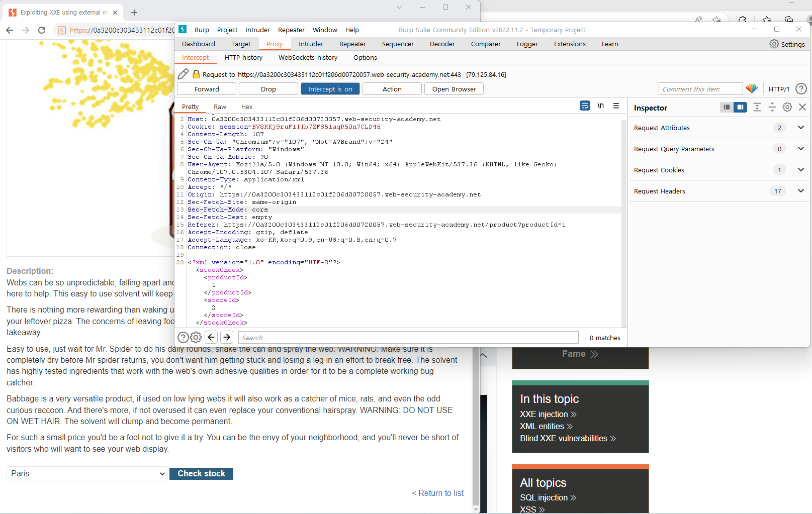This screenshot has width=812, height=514.
Task: Open the Project menu
Action: 227,30
